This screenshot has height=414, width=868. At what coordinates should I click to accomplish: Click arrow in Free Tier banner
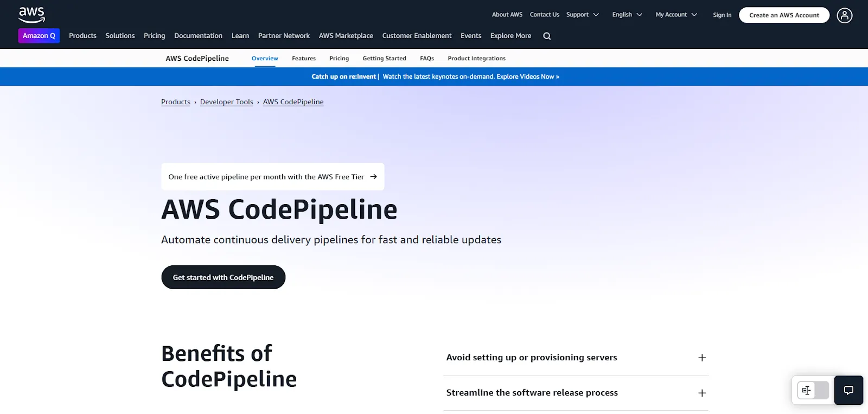tap(373, 176)
